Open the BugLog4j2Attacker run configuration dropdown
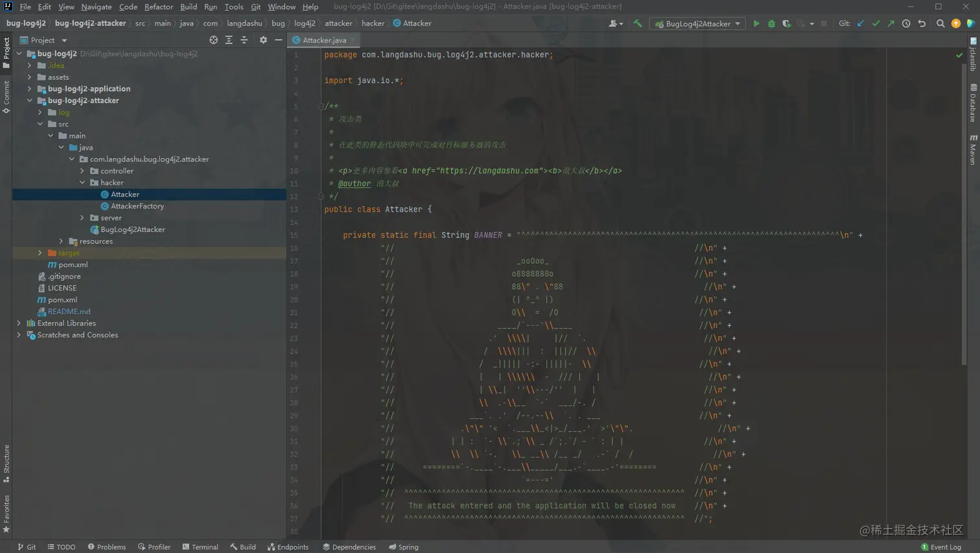The height and width of the screenshot is (553, 980). pos(697,23)
